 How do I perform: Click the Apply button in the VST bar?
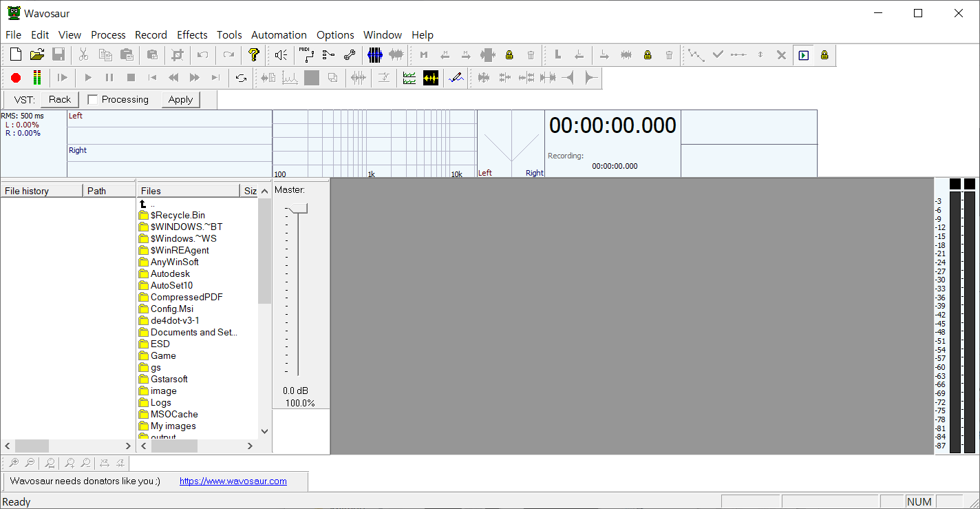[x=180, y=99]
